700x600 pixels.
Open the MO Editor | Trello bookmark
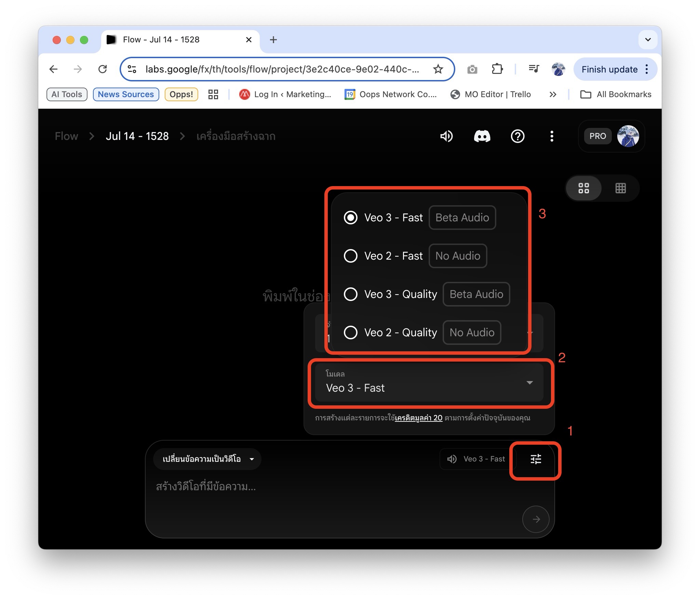(x=491, y=94)
